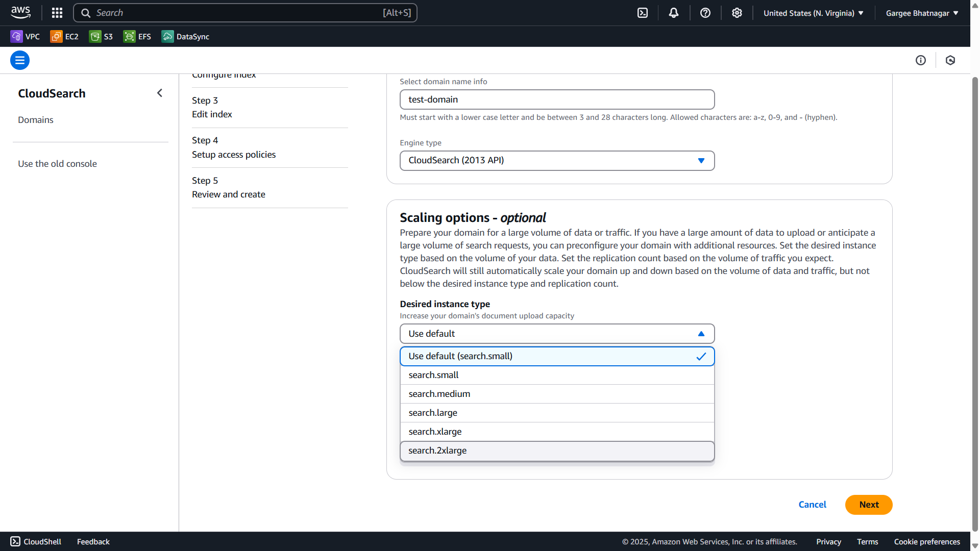Image resolution: width=980 pixels, height=551 pixels.
Task: Open the notifications bell
Action: click(674, 13)
